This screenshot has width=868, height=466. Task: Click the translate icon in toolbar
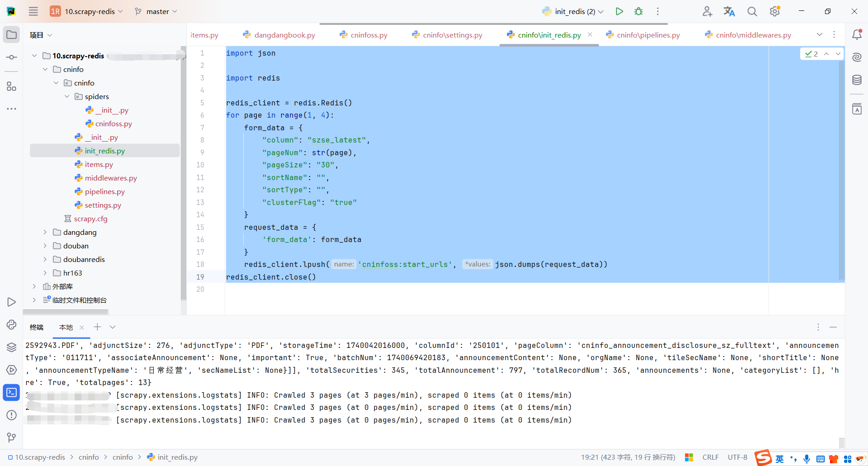pyautogui.click(x=729, y=11)
